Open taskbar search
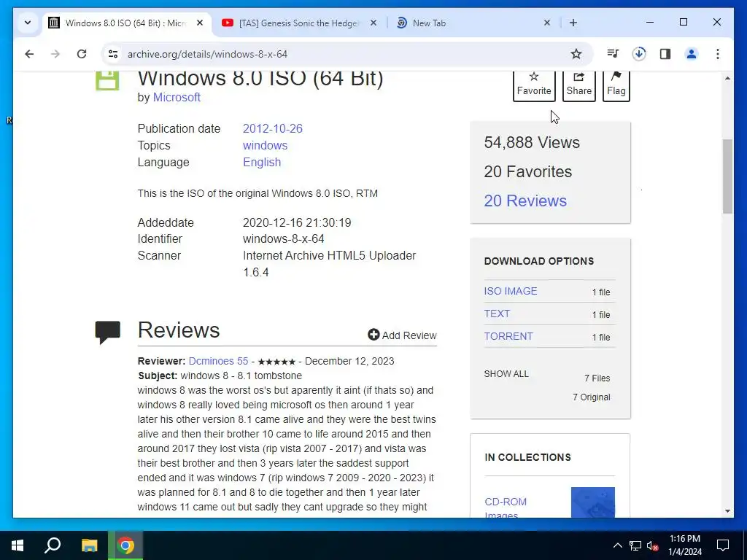Image resolution: width=747 pixels, height=560 pixels. [53, 545]
